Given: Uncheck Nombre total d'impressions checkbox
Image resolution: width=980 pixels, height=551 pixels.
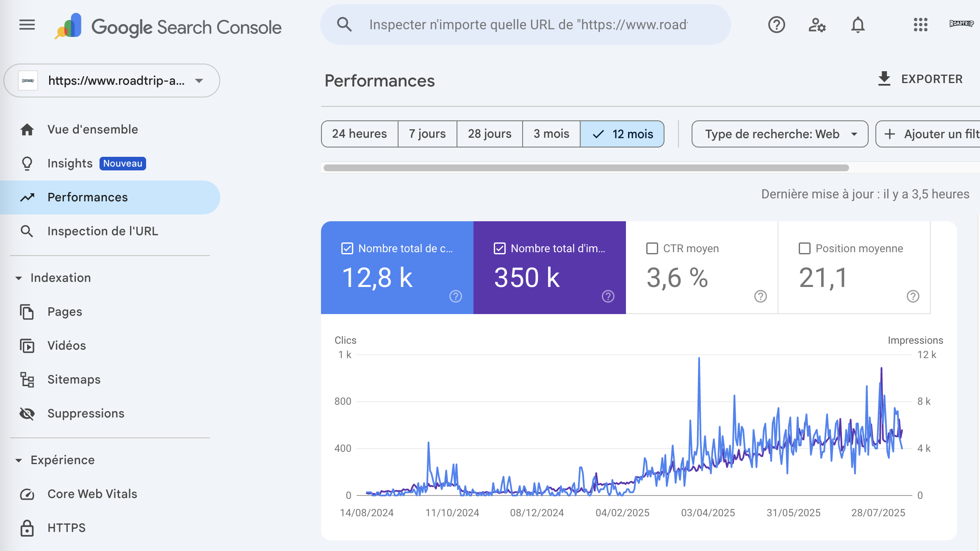Looking at the screenshot, I should point(500,248).
